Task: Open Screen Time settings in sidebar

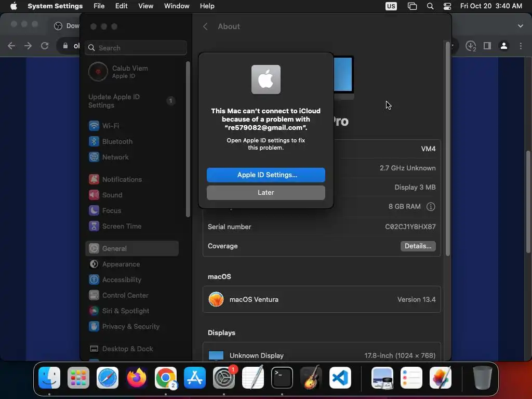Action: (131, 227)
